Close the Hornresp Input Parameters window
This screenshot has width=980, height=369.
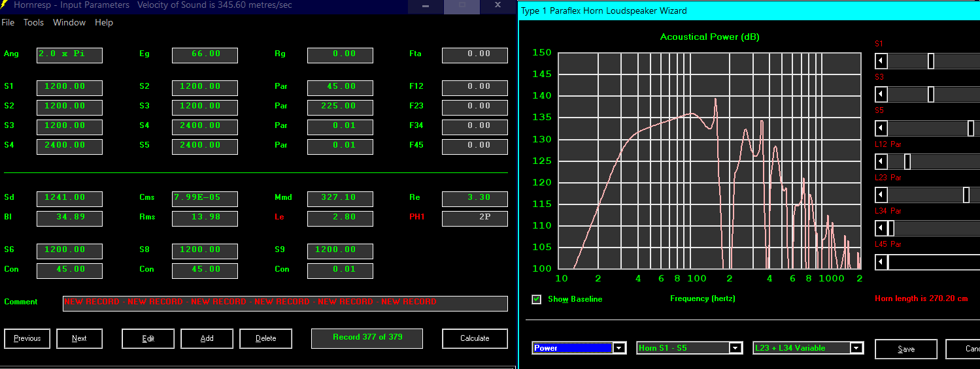pyautogui.click(x=498, y=5)
